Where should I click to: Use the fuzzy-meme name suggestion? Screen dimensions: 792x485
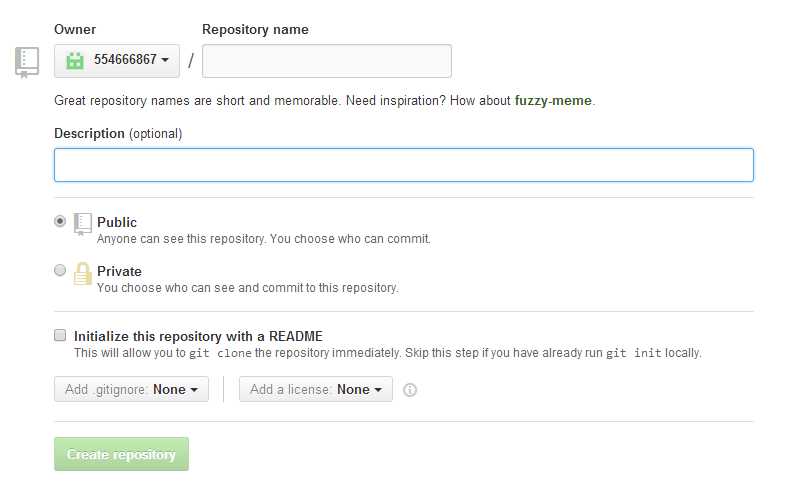[x=553, y=101]
